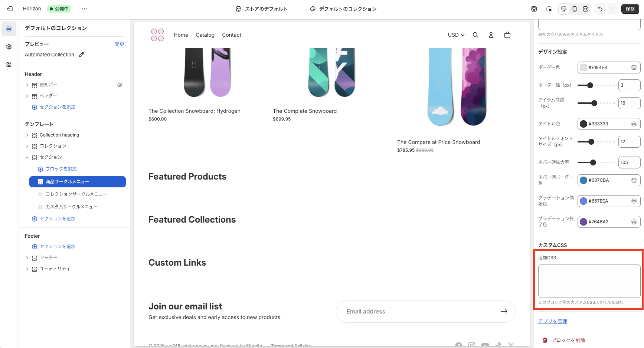Click the undo arrow in top bar
This screenshot has height=348, width=644.
pos(600,9)
